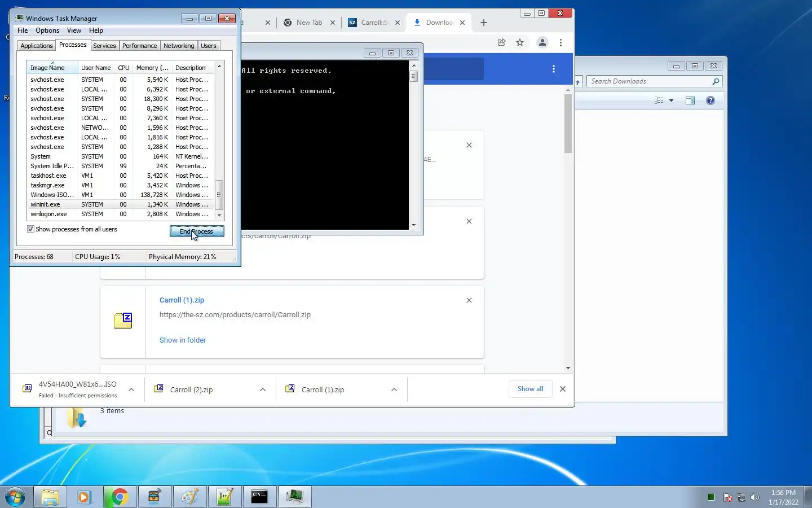
Task: Open the Windows Start button
Action: coord(15,497)
